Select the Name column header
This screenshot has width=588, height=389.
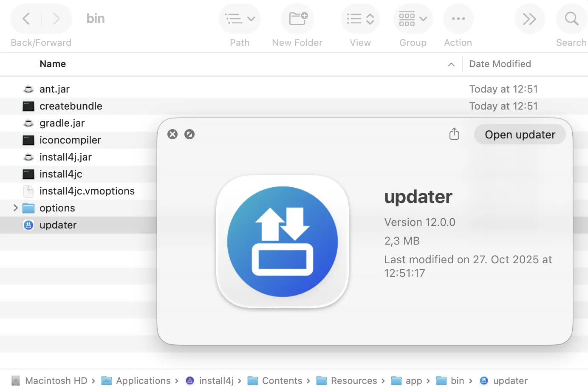tap(53, 64)
